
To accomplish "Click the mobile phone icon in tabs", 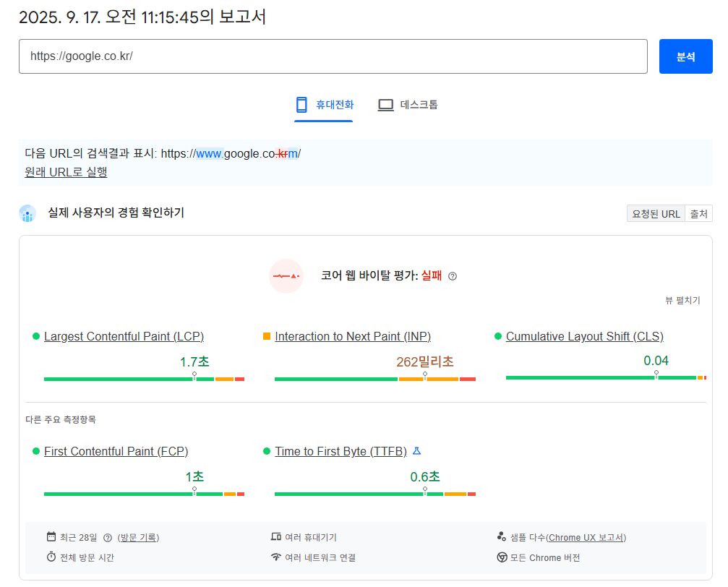I will (301, 105).
